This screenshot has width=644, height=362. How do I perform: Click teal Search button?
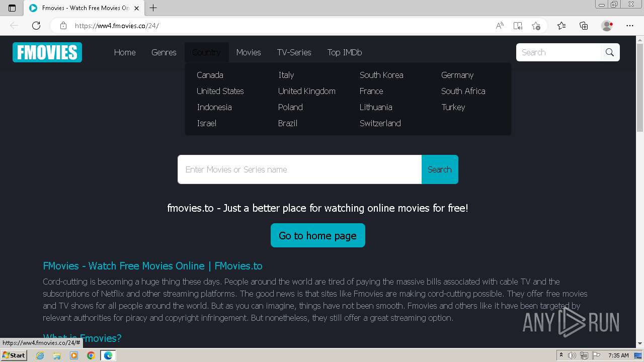point(440,169)
